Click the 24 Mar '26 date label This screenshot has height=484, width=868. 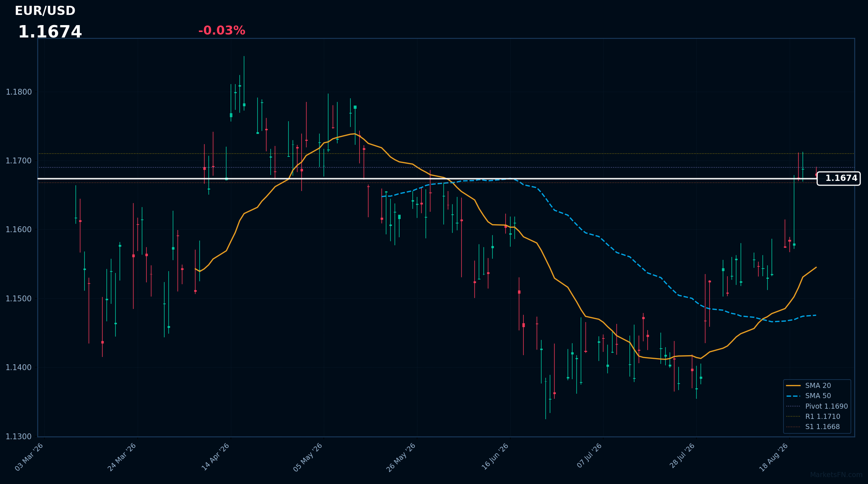(122, 457)
